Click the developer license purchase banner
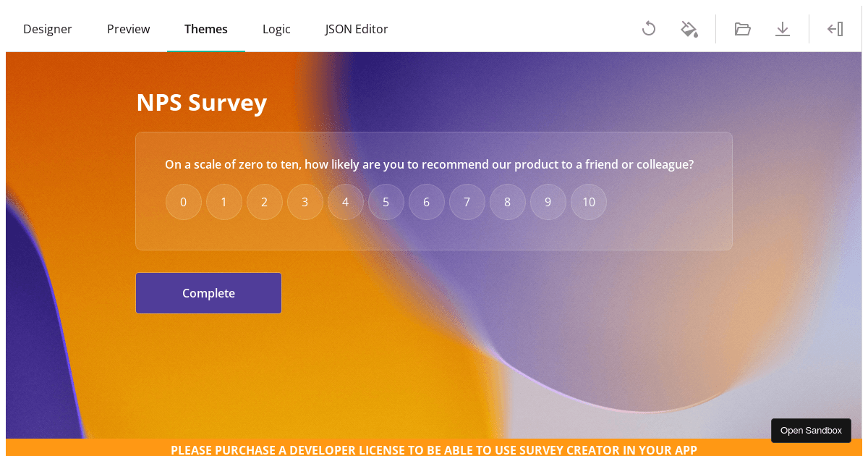868x456 pixels. click(434, 449)
